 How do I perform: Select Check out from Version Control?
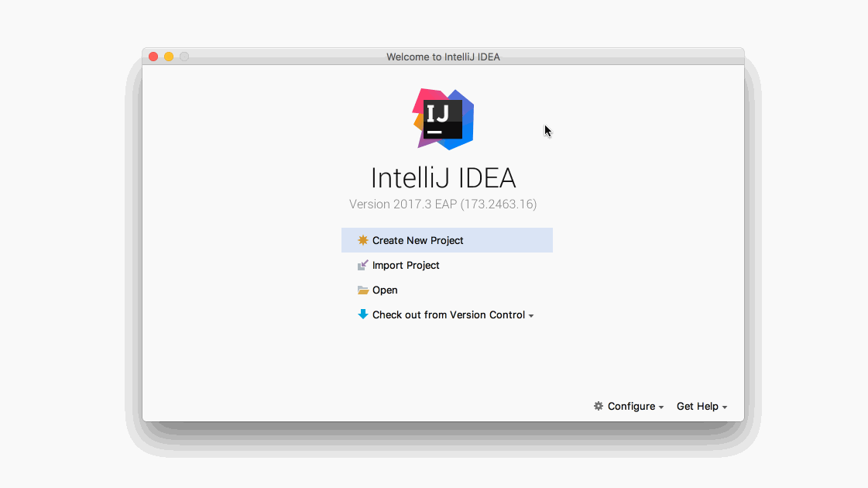[448, 314]
